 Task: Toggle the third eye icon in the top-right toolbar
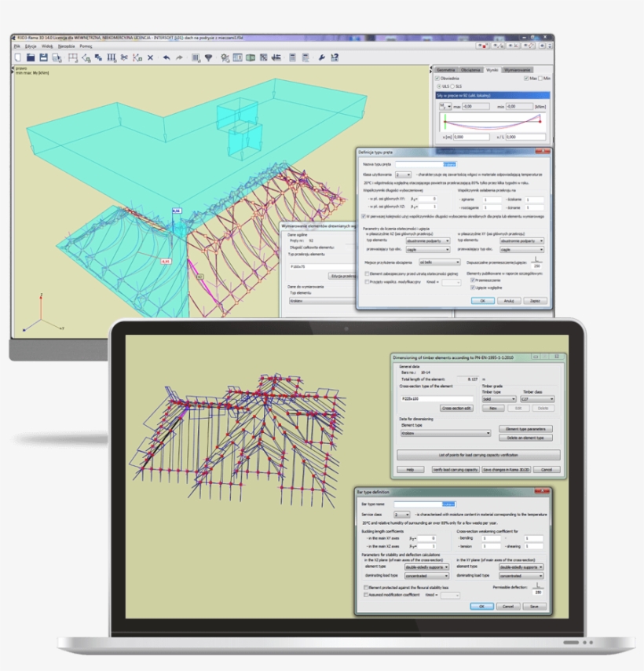pyautogui.click(x=512, y=46)
